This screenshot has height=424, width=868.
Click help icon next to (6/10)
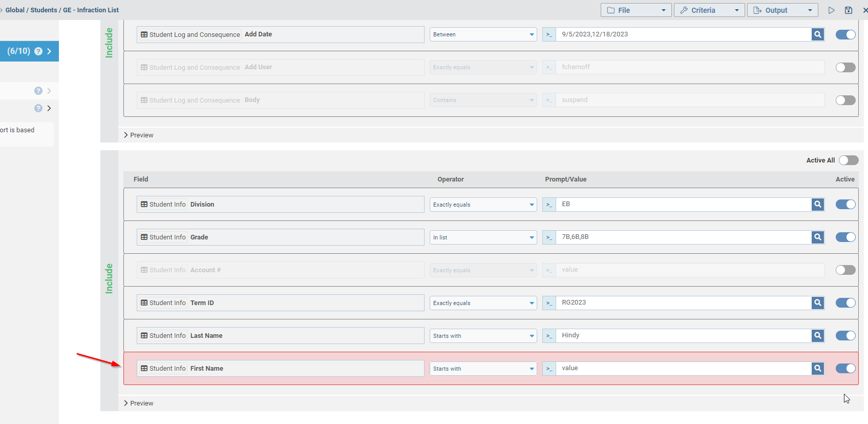[38, 51]
